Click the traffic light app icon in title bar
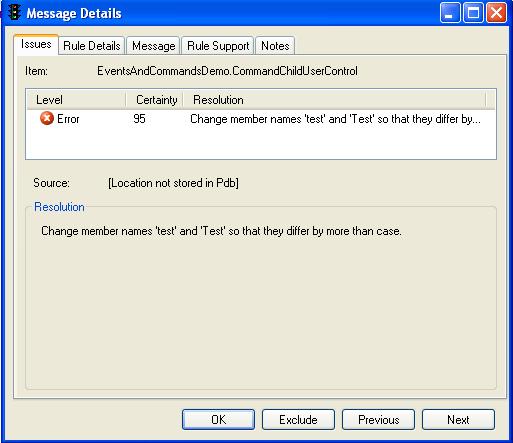 (x=14, y=13)
